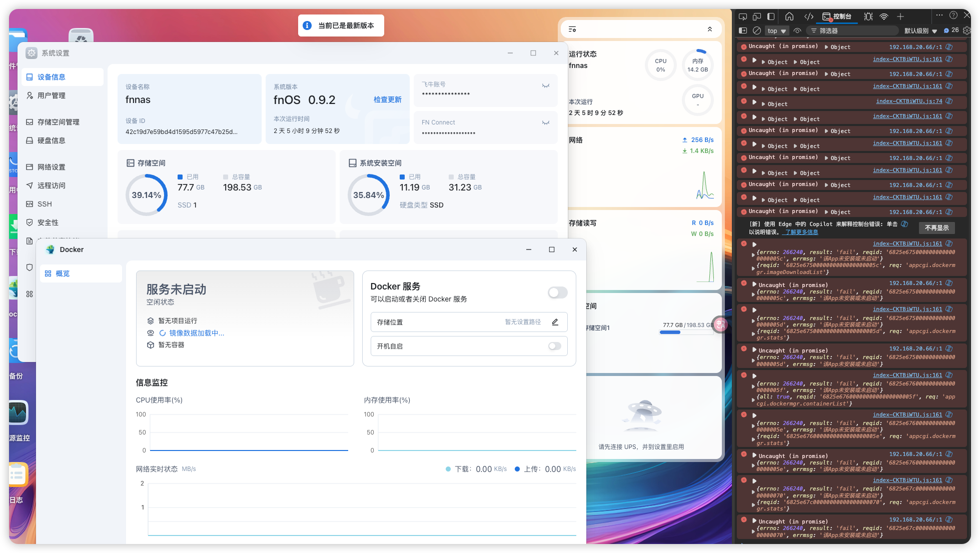This screenshot has height=553, width=980.
Task: Open the Elements panel code icon
Action: (809, 16)
